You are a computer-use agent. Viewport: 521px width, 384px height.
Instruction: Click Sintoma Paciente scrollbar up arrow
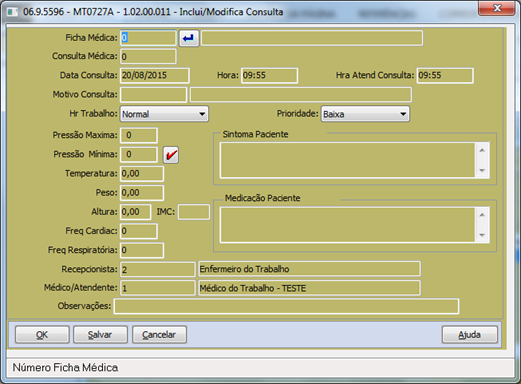482,150
